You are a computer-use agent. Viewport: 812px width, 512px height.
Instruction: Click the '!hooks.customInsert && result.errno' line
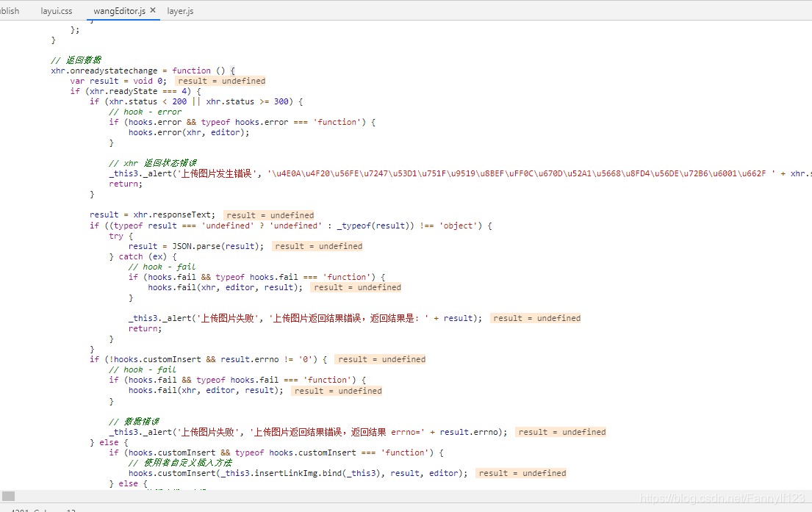208,359
